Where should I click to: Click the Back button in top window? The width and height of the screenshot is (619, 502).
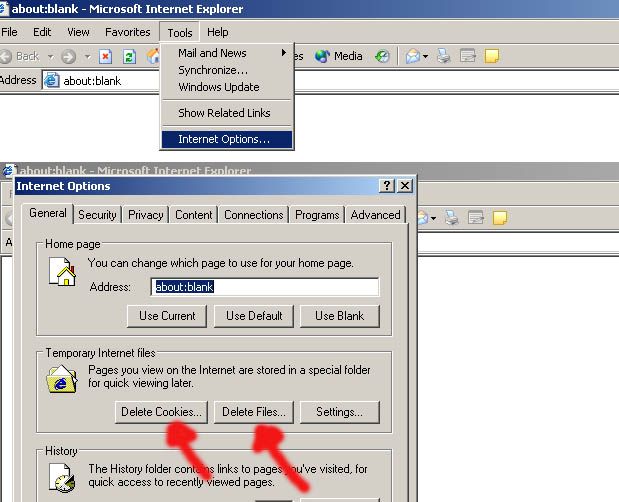[21, 56]
